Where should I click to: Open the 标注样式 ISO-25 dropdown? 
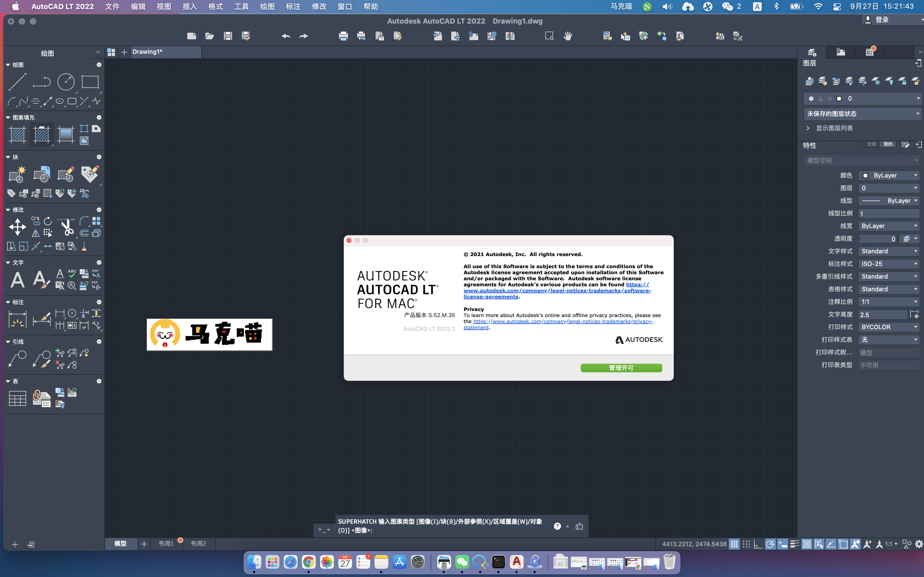[x=889, y=264]
